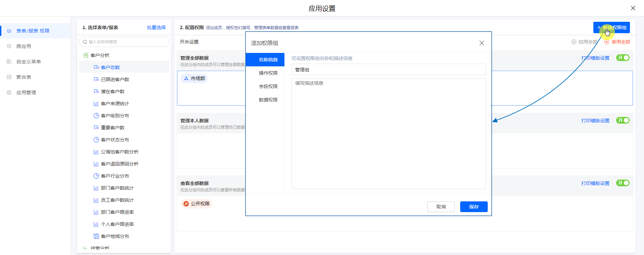Click the 客户分析 folder icon
644x255 pixels.
tap(86, 55)
